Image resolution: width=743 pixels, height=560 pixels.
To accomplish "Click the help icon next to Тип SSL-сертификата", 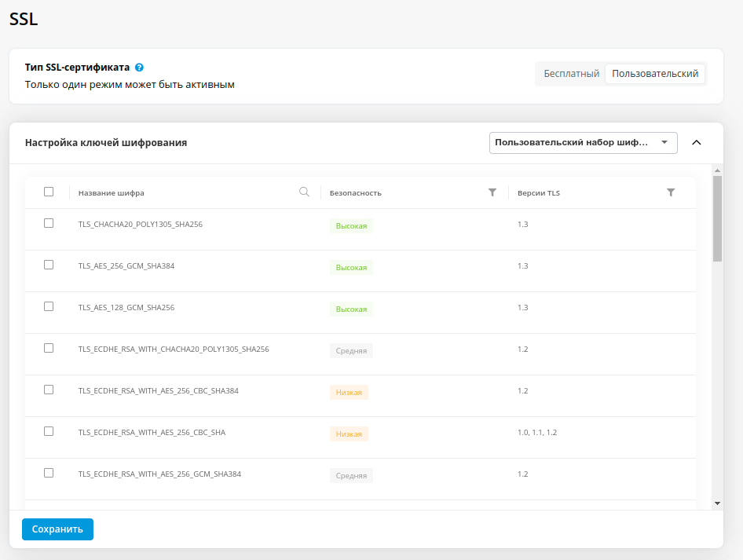I will point(139,68).
